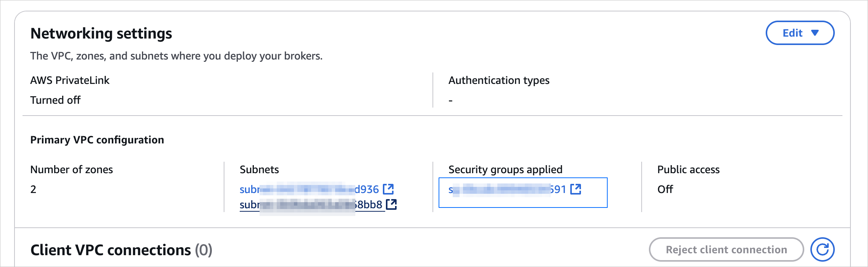Refresh the Client VPC connections list
Screen dimensions: 868x267
pos(823,250)
